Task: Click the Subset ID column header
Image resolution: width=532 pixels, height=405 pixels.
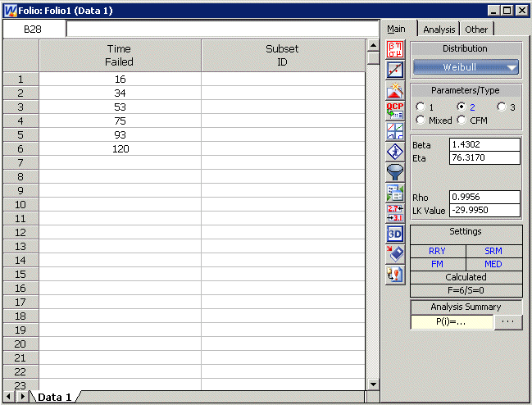Action: (283, 55)
